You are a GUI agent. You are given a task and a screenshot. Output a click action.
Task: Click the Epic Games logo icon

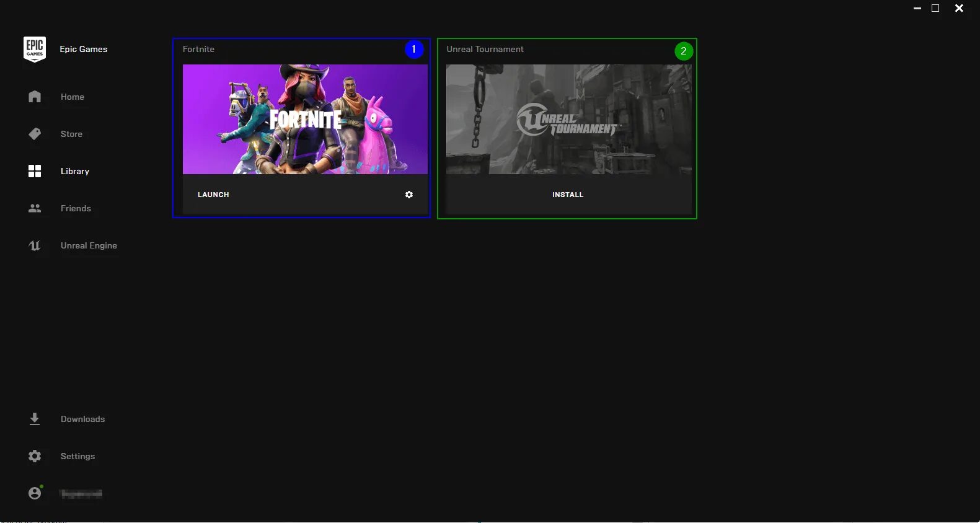[35, 49]
